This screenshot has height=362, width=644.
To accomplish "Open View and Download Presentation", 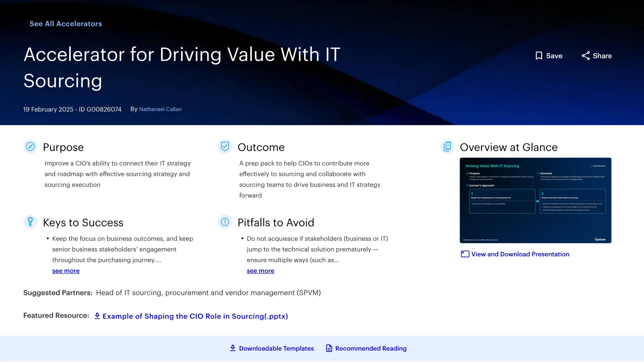I will point(520,254).
